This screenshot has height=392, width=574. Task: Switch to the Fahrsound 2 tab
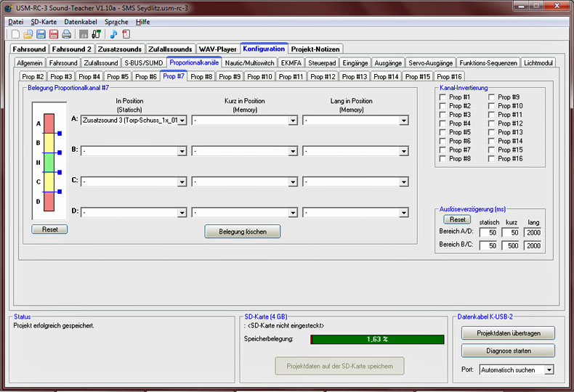click(71, 49)
